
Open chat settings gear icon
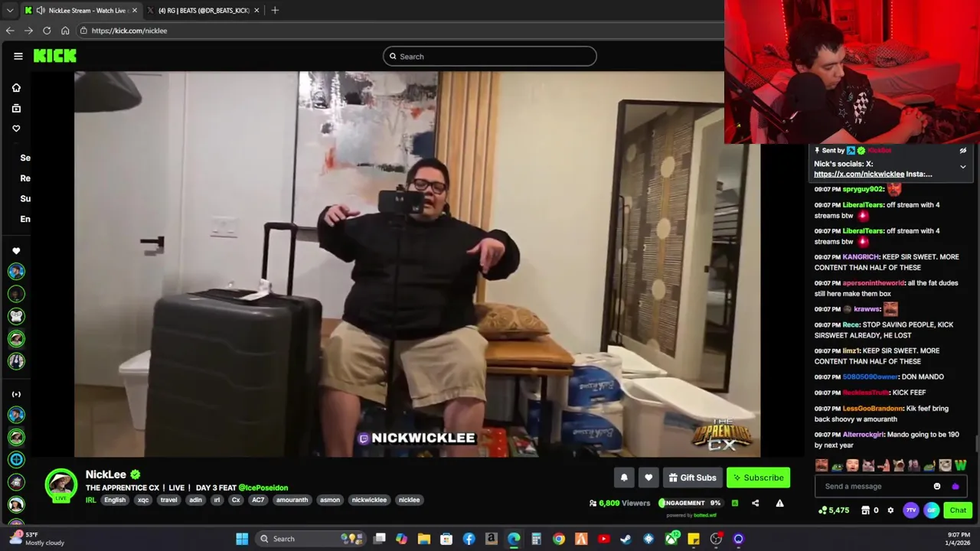(x=890, y=510)
